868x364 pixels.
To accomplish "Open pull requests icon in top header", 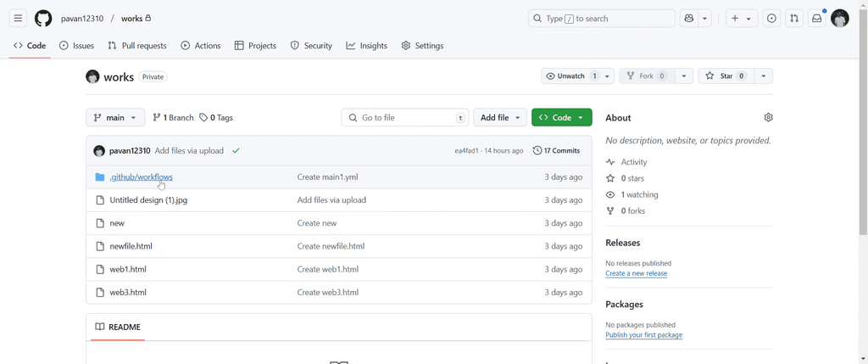I will coord(794,19).
